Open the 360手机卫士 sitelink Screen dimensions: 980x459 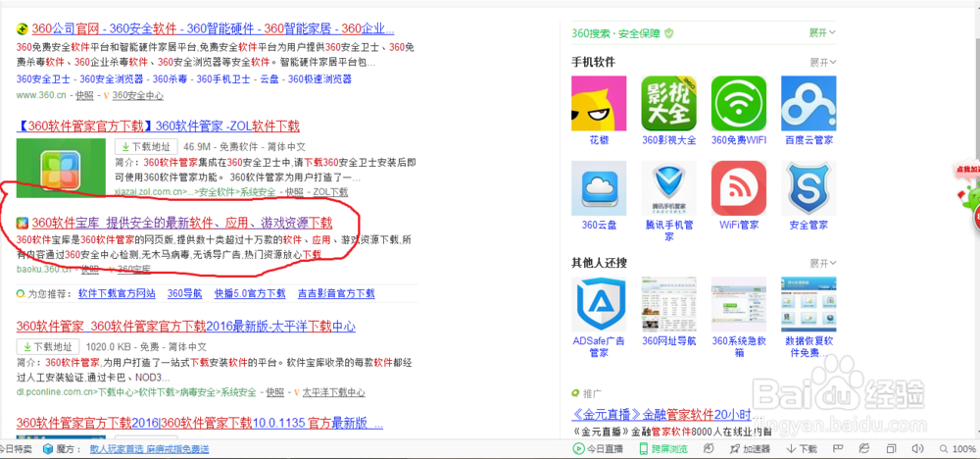[223, 79]
